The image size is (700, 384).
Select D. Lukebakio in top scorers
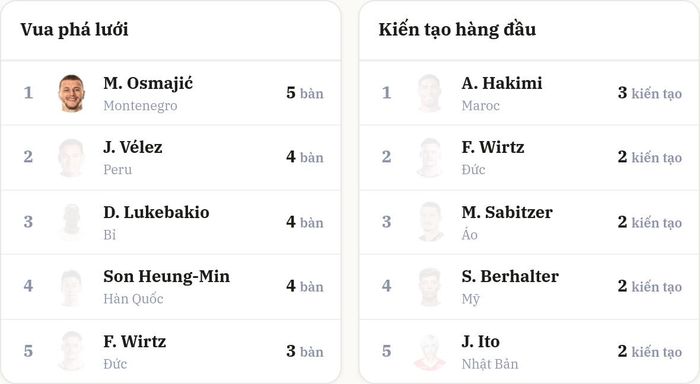point(156,212)
